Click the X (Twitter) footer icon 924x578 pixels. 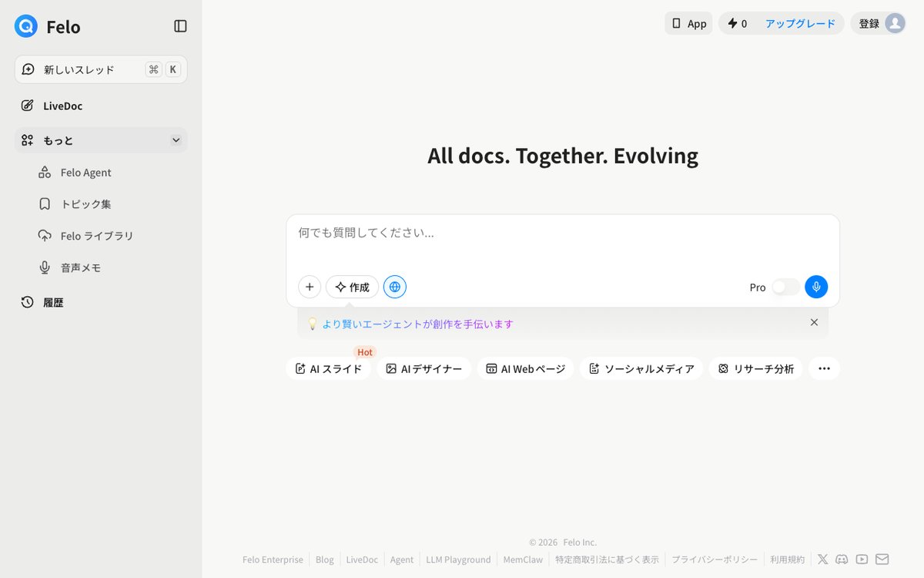823,560
